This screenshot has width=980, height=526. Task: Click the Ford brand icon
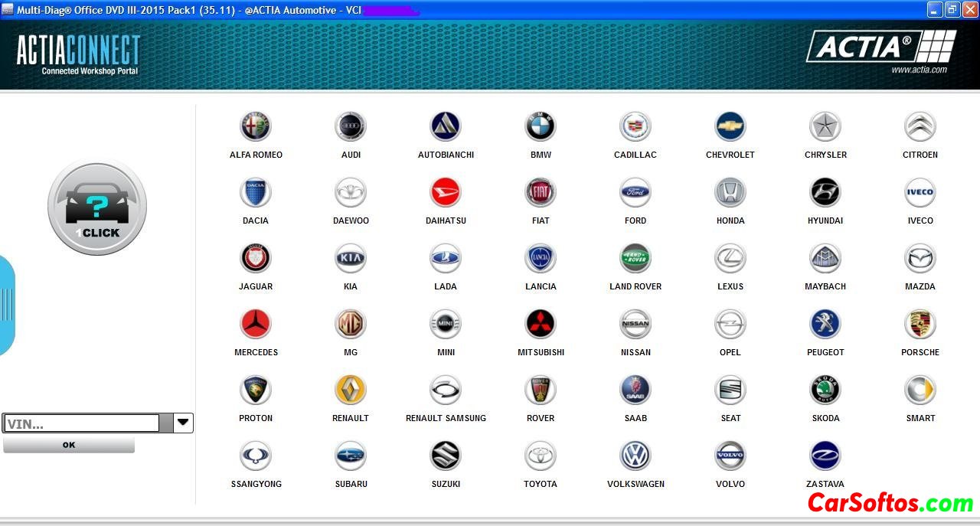[x=635, y=193]
